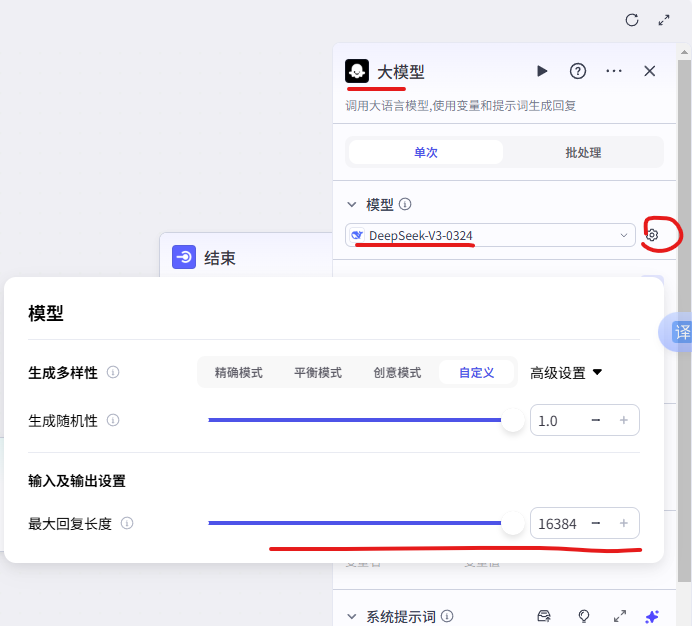Click the 系统提示词 info icon
Screen dimensions: 692x626
tap(447, 615)
